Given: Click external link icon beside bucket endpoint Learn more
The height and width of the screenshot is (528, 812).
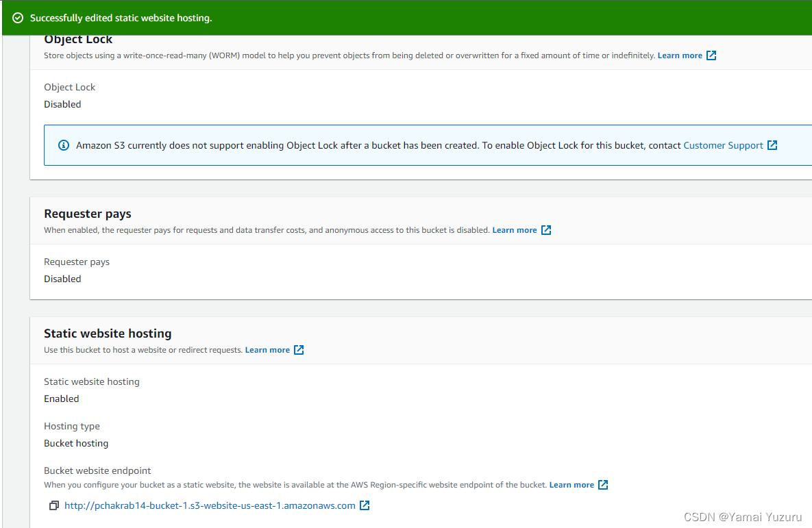Looking at the screenshot, I should pyautogui.click(x=603, y=485).
